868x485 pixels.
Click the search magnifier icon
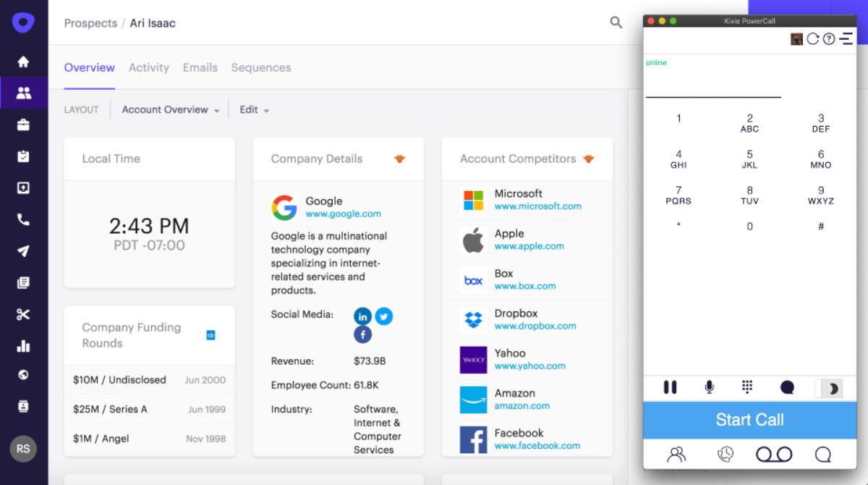click(x=616, y=23)
